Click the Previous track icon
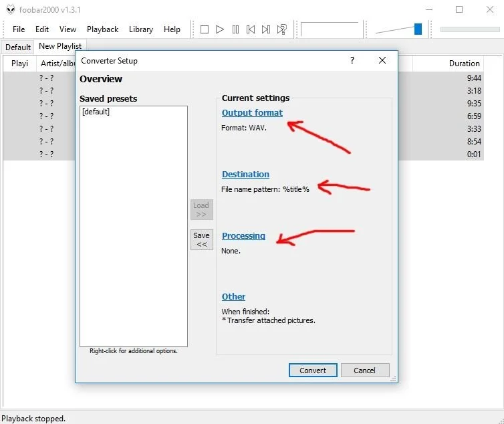This screenshot has width=504, height=424. tap(251, 29)
